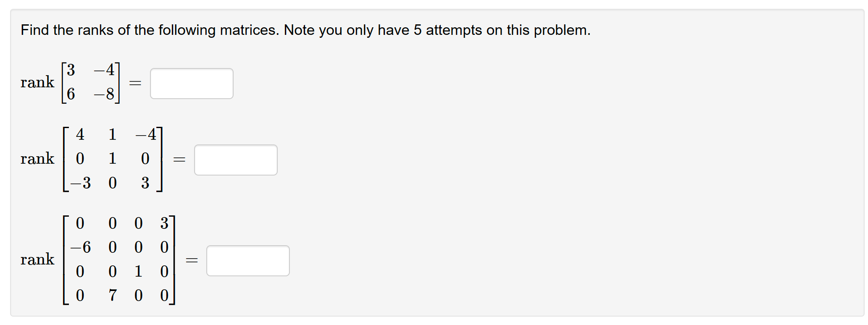Click the matrix entry containing -8
The height and width of the screenshot is (325, 868).
click(104, 93)
